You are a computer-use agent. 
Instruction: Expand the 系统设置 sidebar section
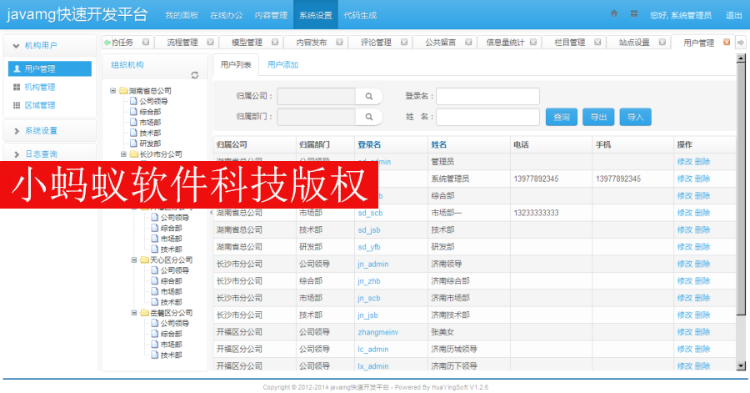click(50, 131)
